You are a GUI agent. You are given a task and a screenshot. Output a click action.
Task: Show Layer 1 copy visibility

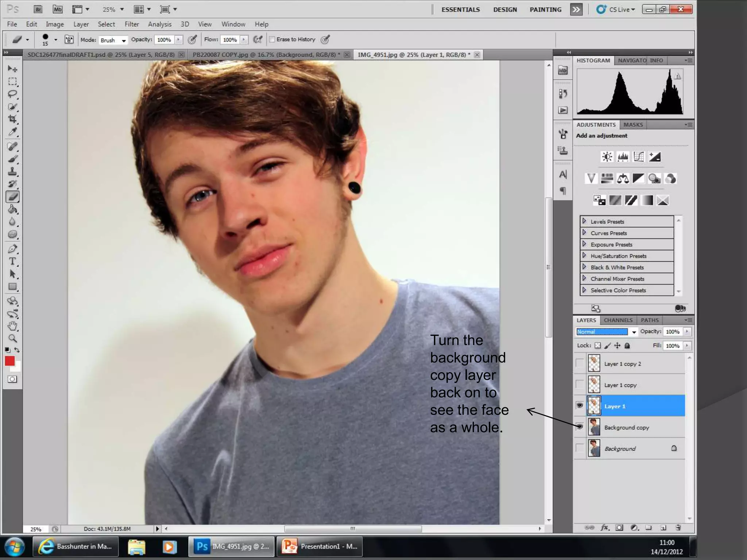pyautogui.click(x=580, y=385)
